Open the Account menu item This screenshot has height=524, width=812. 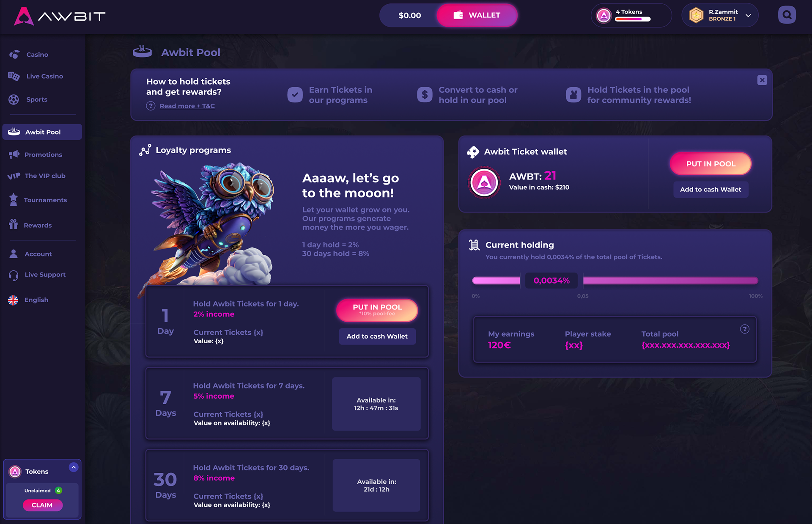tap(30, 254)
